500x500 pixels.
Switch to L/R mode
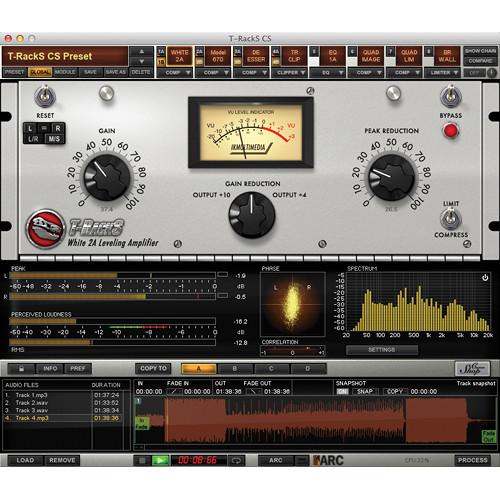[34, 139]
